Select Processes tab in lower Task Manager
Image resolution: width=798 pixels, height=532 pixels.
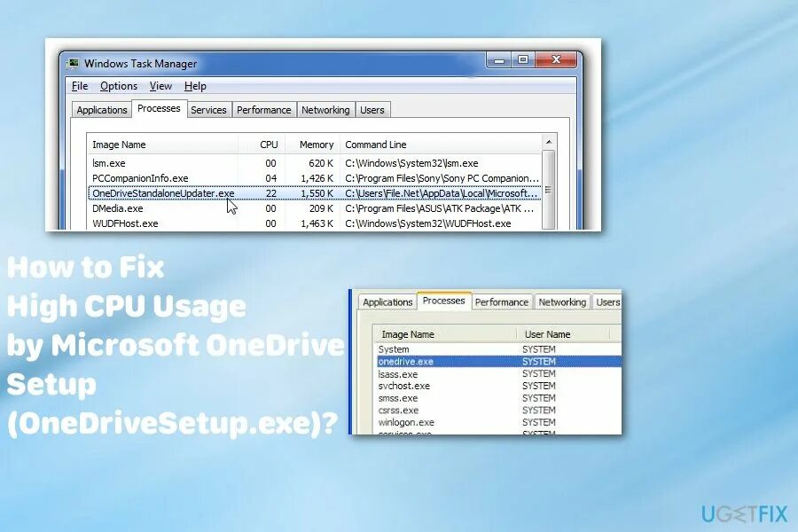pyautogui.click(x=444, y=301)
